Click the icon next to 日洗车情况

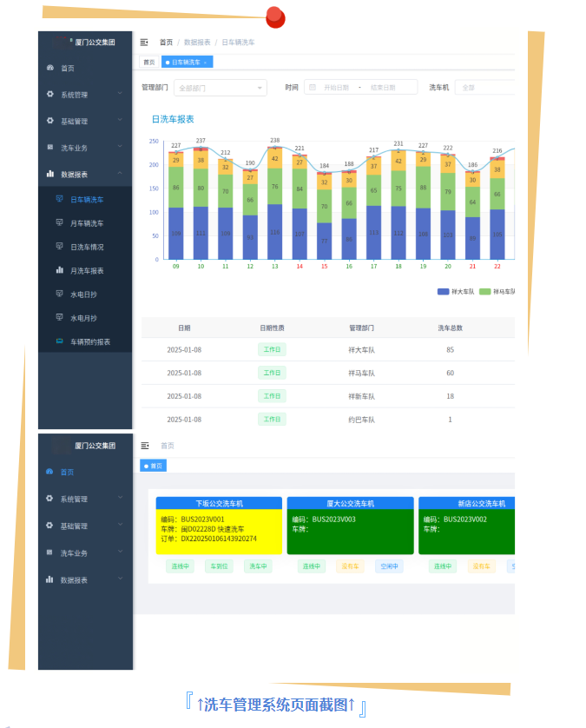click(59, 247)
